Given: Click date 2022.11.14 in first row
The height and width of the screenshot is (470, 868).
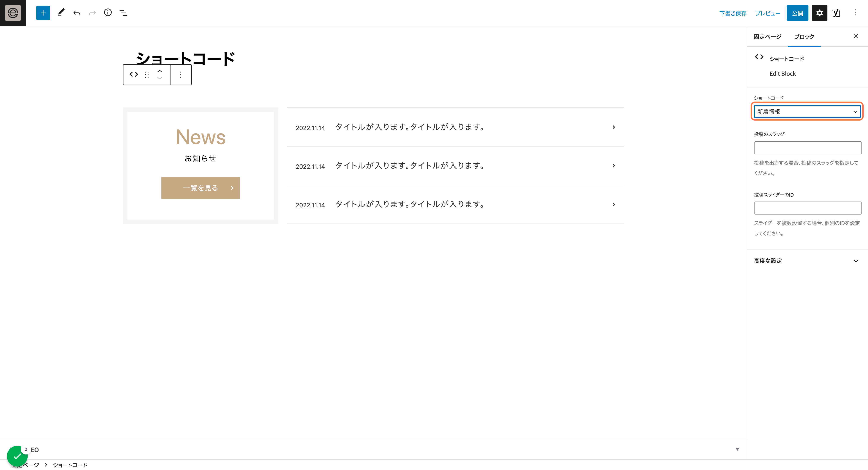Looking at the screenshot, I should point(310,128).
